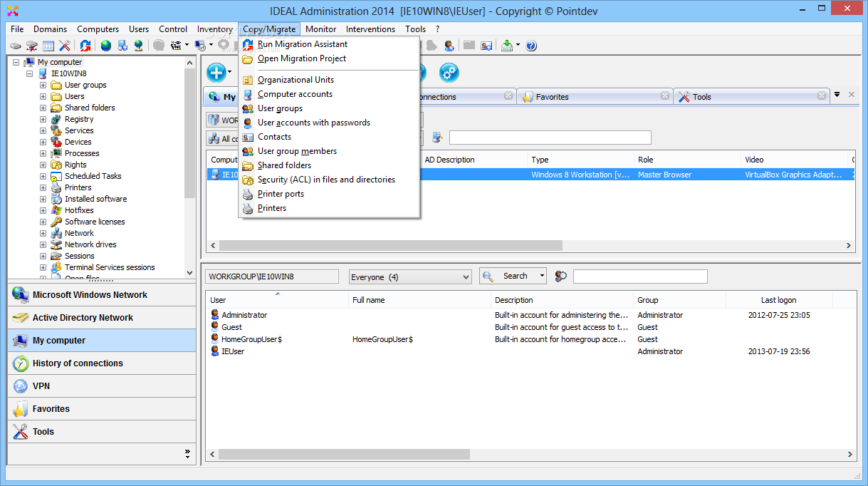Select Open Migration Project menu entry
Screen dimensions: 868x486
pos(329,58)
